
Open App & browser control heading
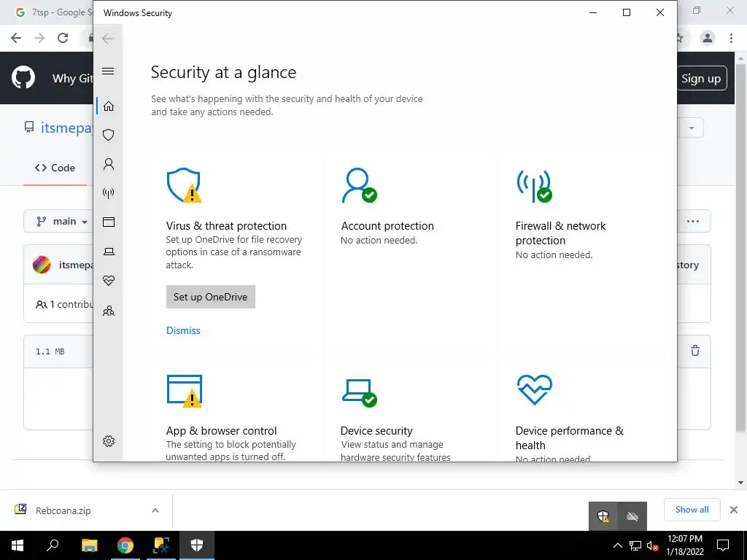[x=222, y=430]
